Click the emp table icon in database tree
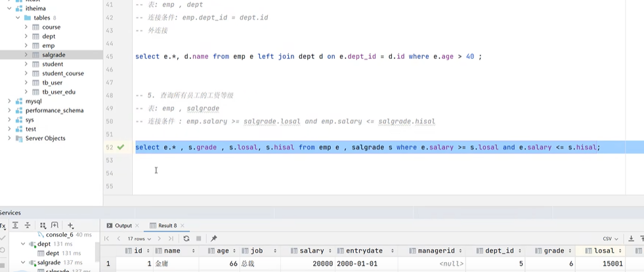Image resolution: width=644 pixels, height=272 pixels. point(35,45)
